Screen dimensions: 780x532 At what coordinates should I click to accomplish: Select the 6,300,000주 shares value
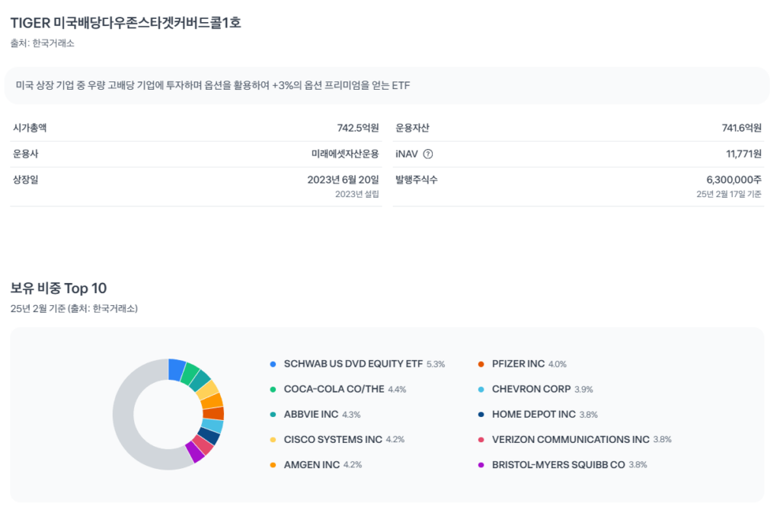[734, 180]
